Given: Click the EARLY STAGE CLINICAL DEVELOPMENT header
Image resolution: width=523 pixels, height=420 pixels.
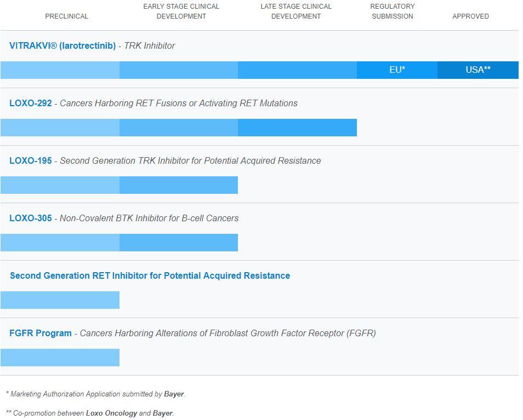Looking at the screenshot, I should tap(181, 11).
